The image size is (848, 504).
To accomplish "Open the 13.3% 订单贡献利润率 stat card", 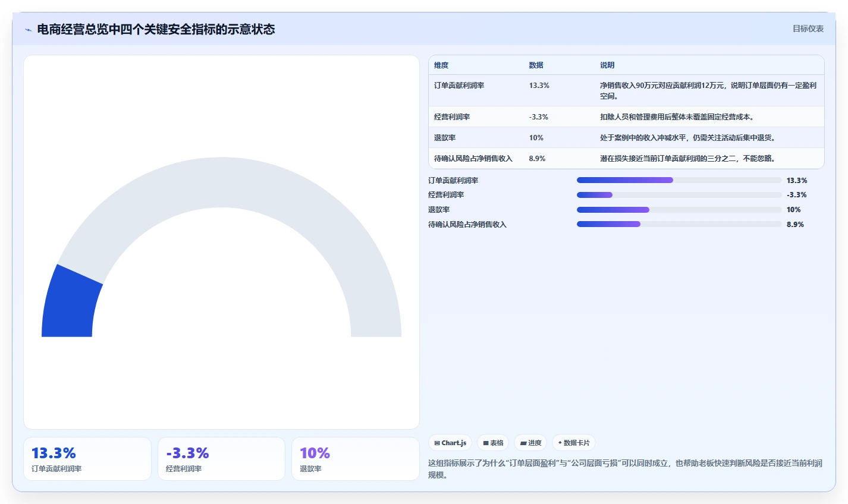I will [x=87, y=459].
